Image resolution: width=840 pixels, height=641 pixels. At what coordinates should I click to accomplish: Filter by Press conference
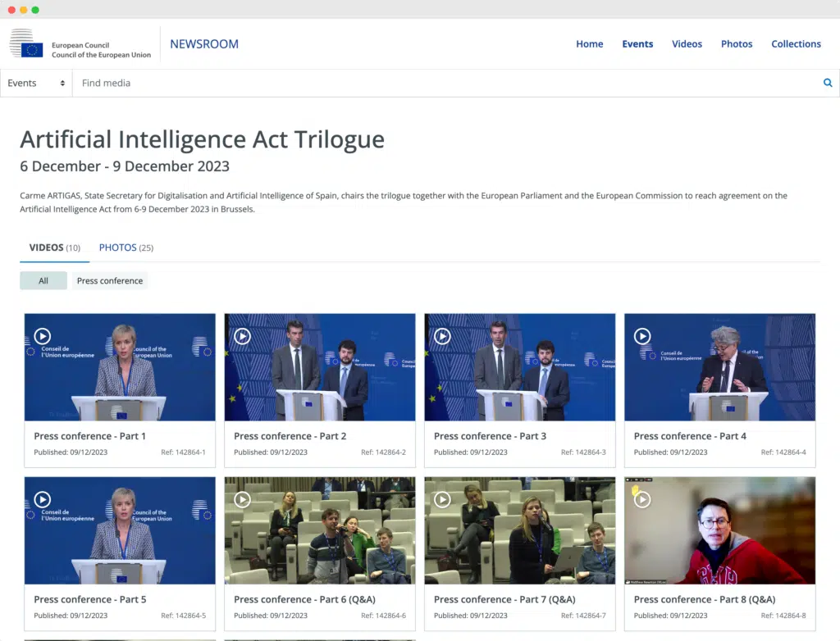[x=110, y=280]
